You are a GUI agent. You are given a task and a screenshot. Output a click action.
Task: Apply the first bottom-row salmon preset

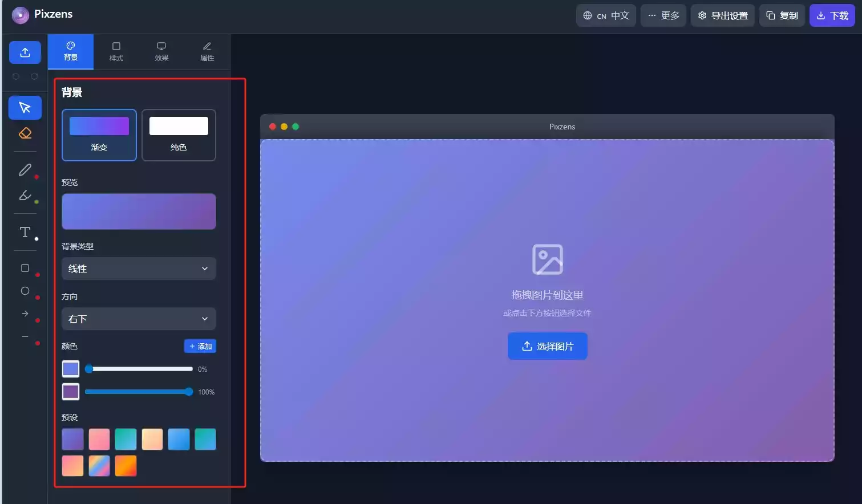point(72,466)
